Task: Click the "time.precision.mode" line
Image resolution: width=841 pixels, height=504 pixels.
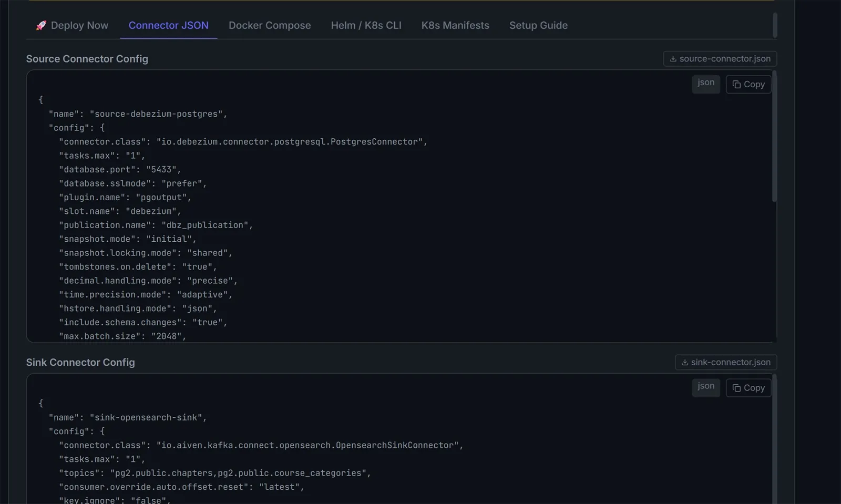Action: pyautogui.click(x=146, y=295)
